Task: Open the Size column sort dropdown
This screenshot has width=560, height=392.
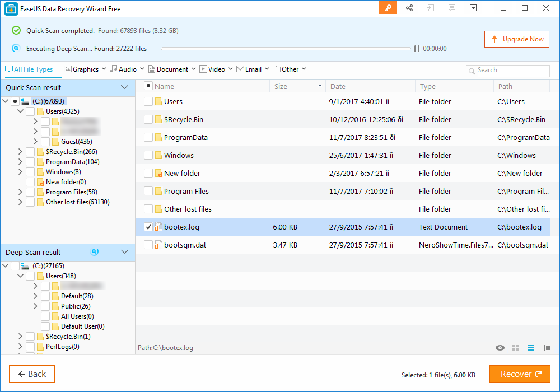Action: pos(320,86)
